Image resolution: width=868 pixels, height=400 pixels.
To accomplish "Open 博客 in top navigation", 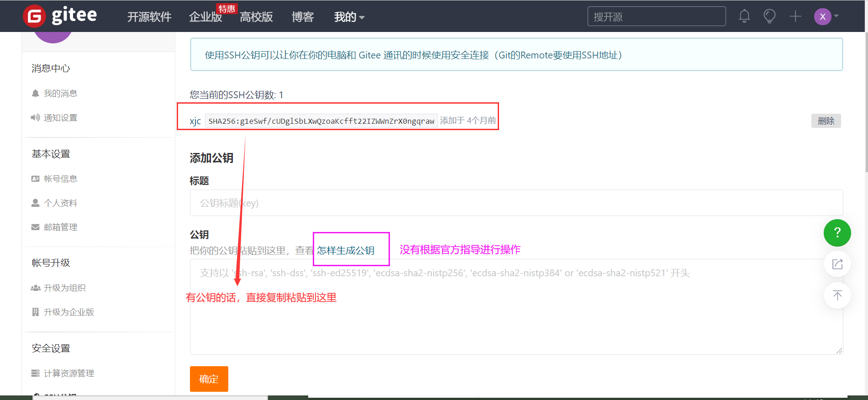I will [x=303, y=17].
